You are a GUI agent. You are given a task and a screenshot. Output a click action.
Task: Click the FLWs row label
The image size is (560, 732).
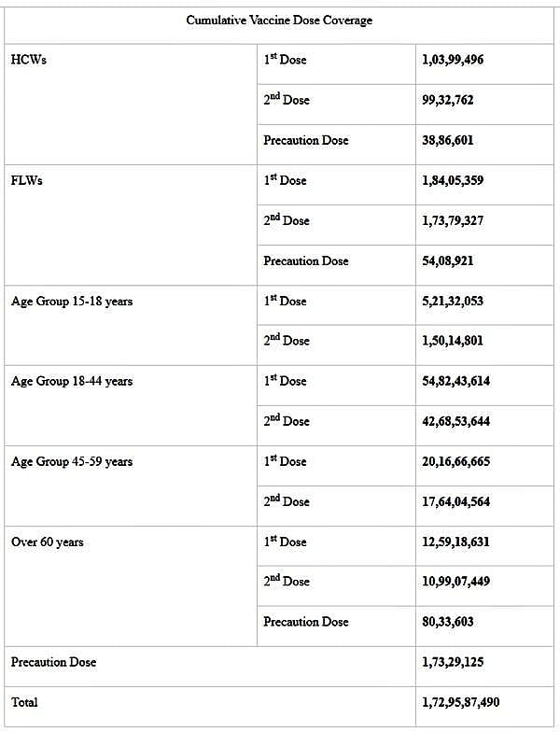click(x=27, y=180)
